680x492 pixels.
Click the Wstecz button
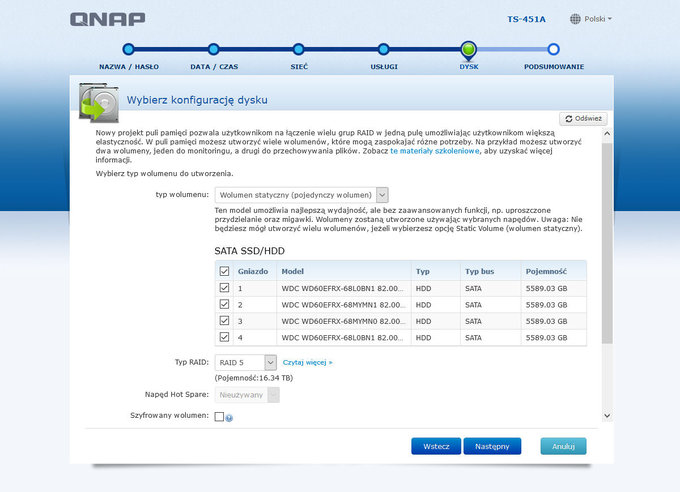tap(436, 446)
